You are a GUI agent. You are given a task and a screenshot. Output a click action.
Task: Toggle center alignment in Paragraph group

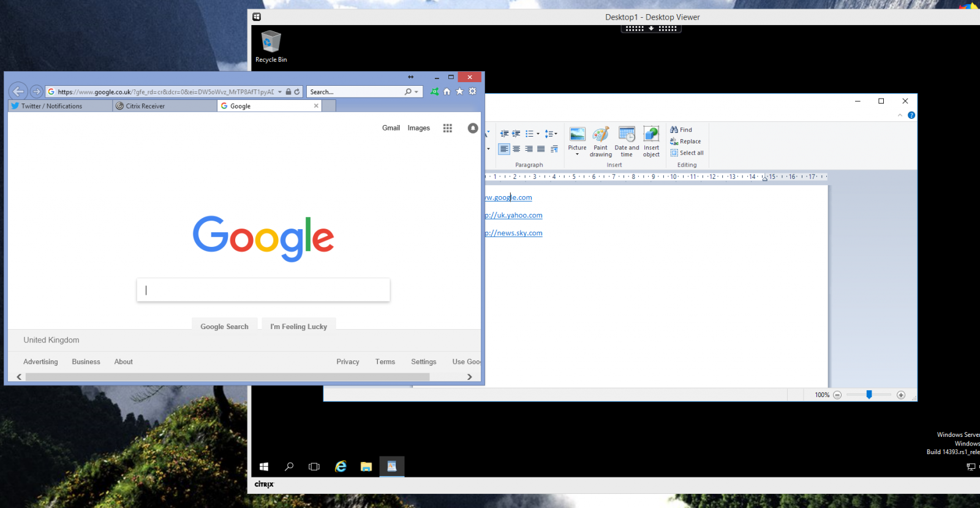(x=516, y=149)
